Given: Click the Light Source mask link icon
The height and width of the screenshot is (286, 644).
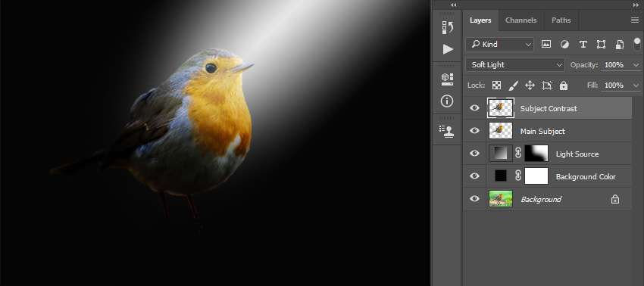Looking at the screenshot, I should 518,154.
